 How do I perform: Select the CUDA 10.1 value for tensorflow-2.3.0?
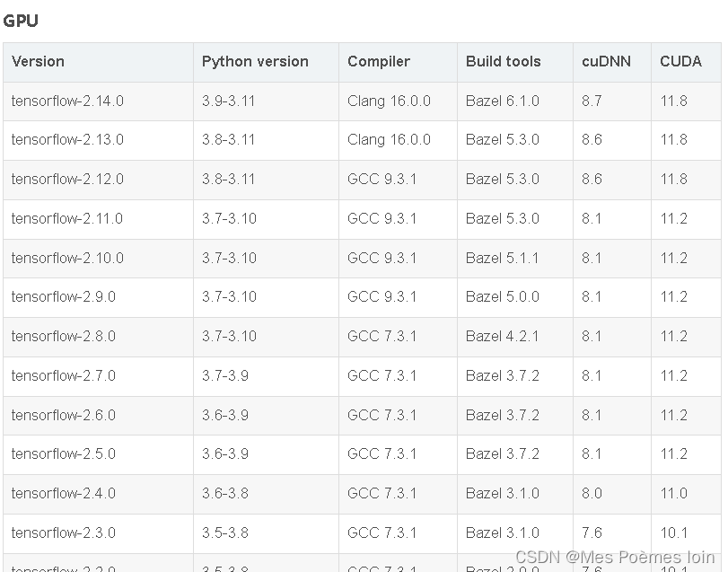[x=673, y=532]
